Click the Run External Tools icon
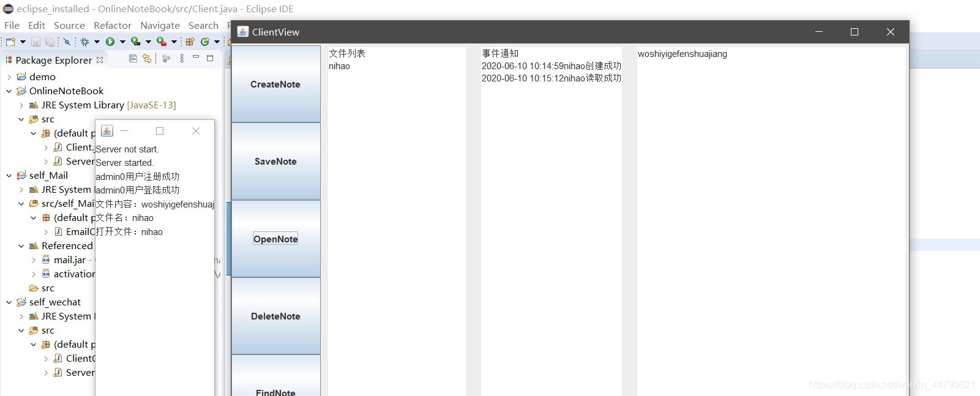Screen dimensions: 980x396 161,42
